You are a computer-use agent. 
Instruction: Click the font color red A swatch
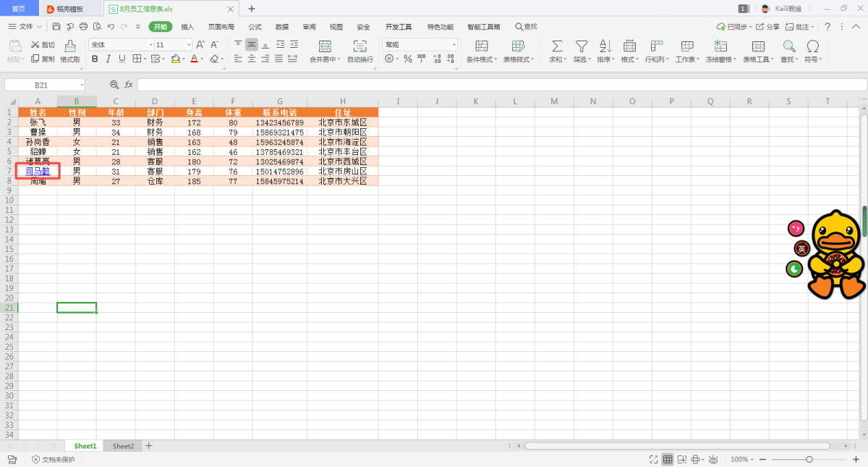(194, 59)
